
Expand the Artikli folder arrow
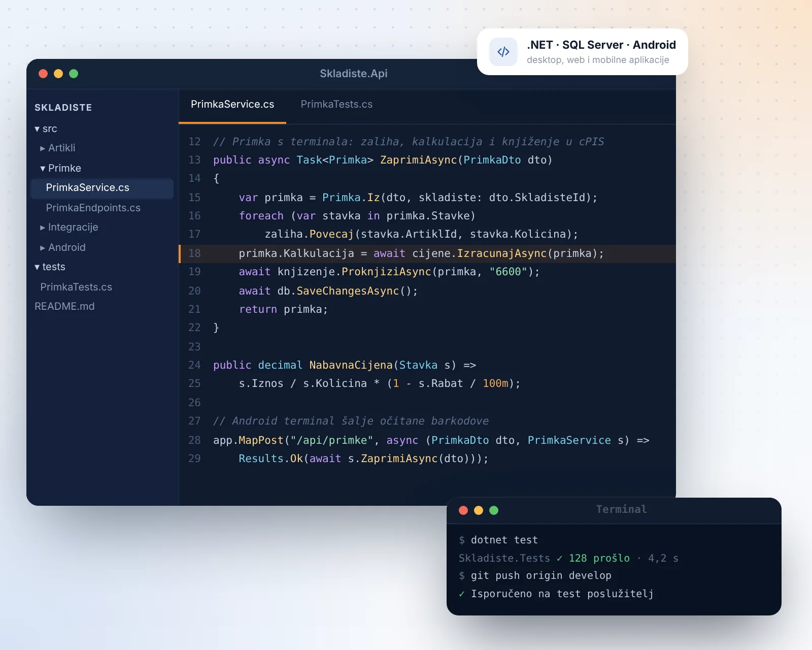click(43, 148)
